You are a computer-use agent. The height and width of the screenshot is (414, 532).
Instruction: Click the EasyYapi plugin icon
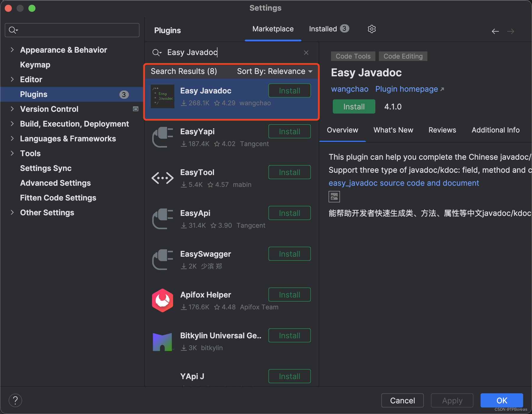pos(162,137)
